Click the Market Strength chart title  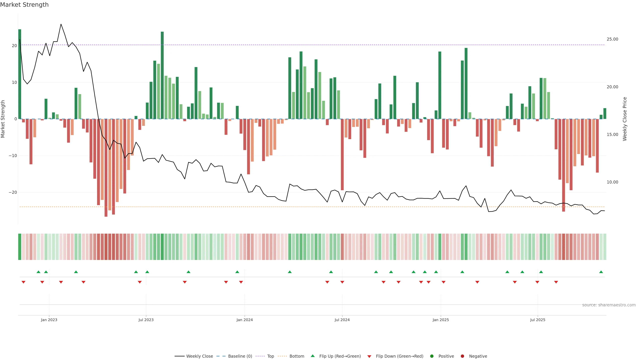tap(24, 5)
